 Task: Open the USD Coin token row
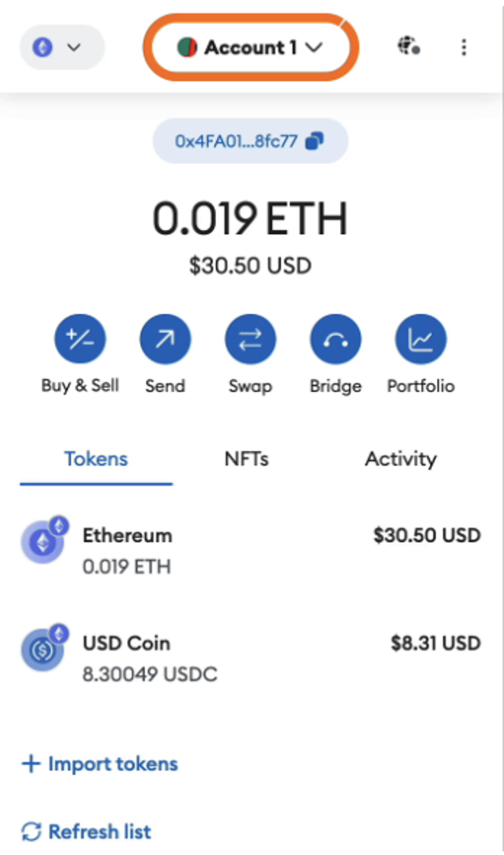[250, 658]
